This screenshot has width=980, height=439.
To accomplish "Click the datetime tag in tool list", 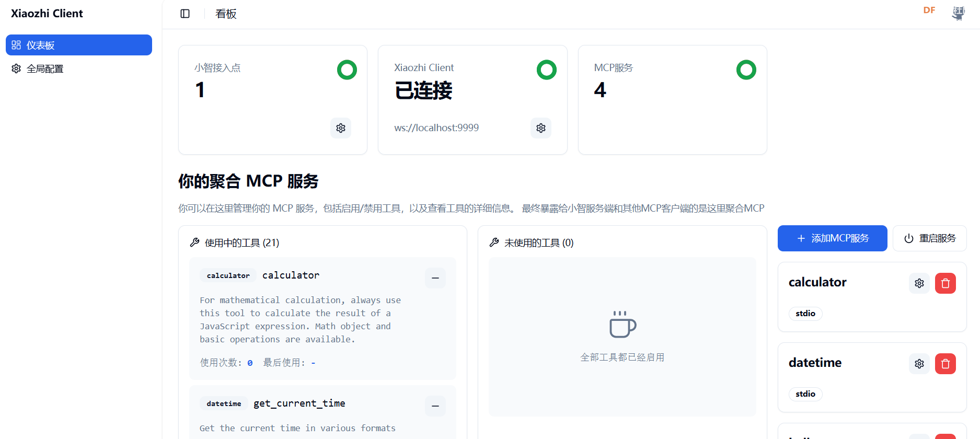I will coord(224,403).
